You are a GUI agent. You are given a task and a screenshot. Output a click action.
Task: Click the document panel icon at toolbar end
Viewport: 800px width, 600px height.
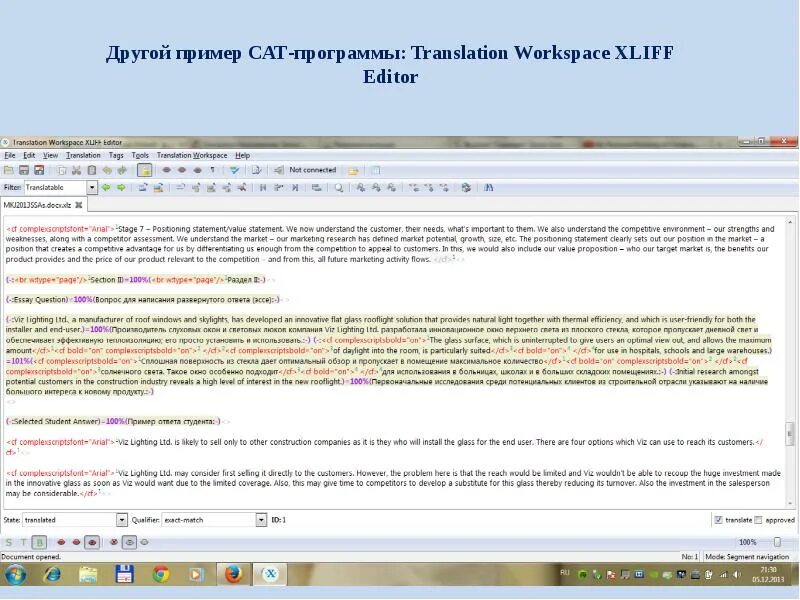376,170
